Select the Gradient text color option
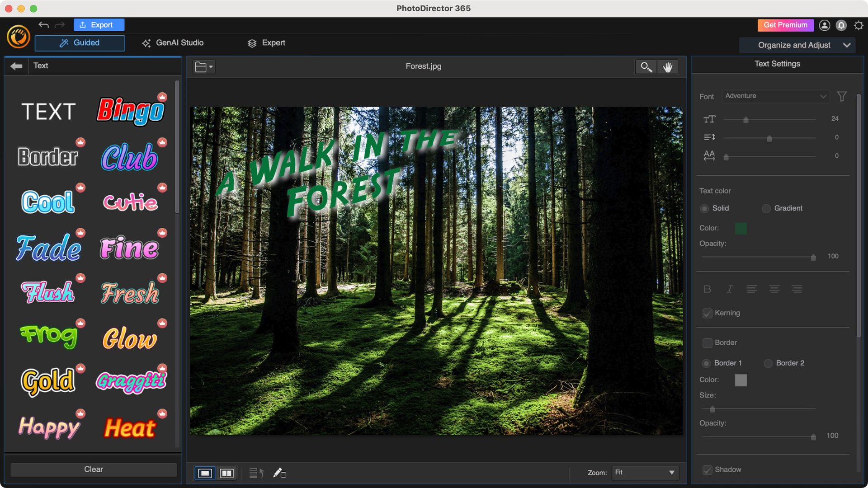868x488 pixels. (x=766, y=208)
